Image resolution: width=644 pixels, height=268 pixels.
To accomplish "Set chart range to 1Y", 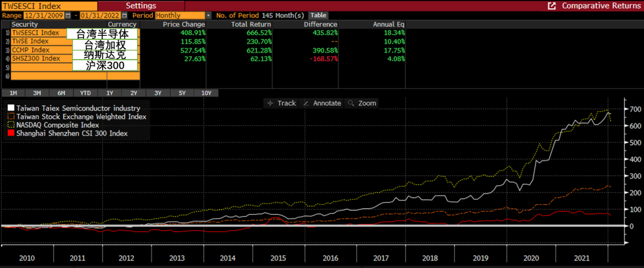I will [110, 93].
